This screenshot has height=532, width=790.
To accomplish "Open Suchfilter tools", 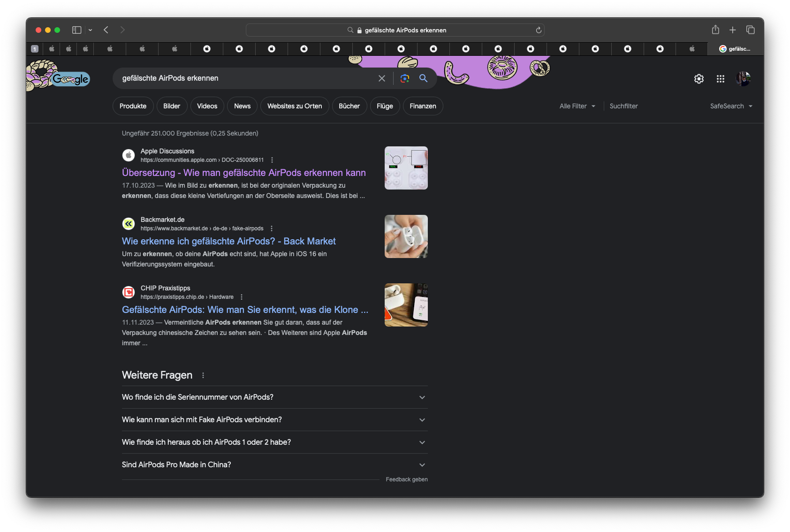I will pyautogui.click(x=623, y=106).
